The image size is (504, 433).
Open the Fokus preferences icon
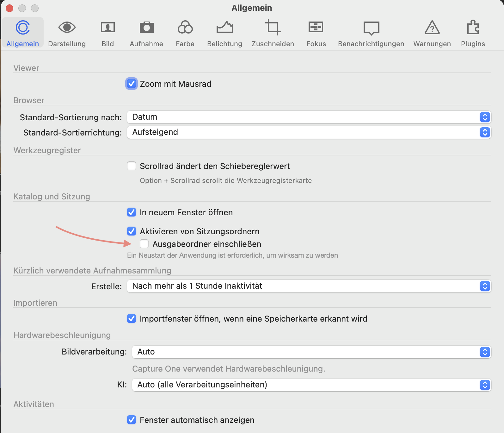[316, 28]
